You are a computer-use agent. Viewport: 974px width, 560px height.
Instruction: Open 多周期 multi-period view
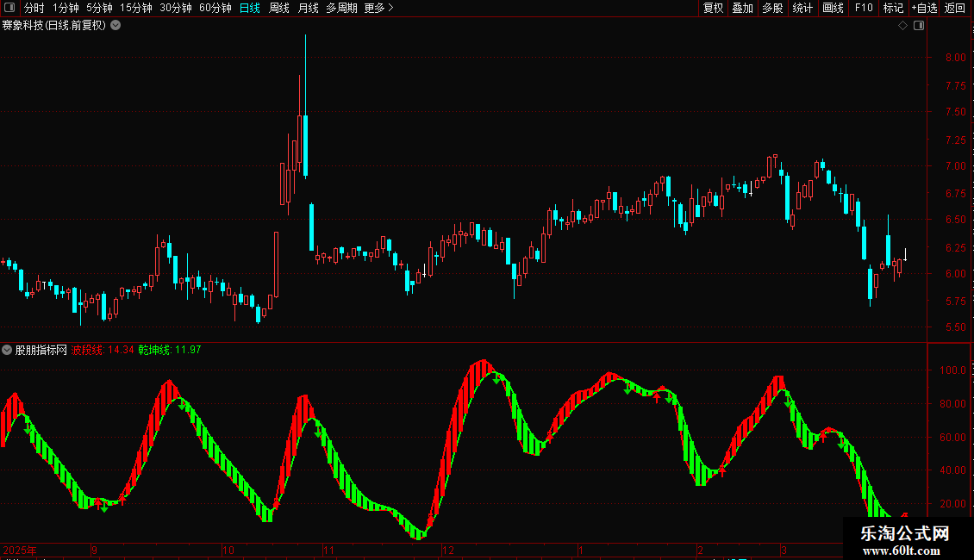pos(341,8)
